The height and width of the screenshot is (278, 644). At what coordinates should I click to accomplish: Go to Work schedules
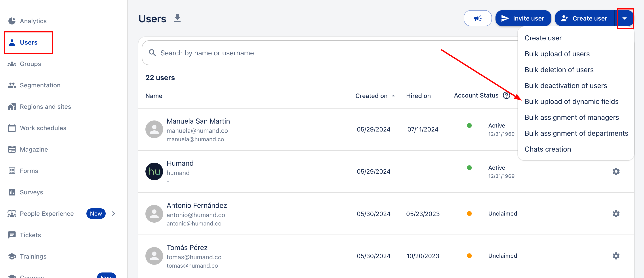coord(43,128)
